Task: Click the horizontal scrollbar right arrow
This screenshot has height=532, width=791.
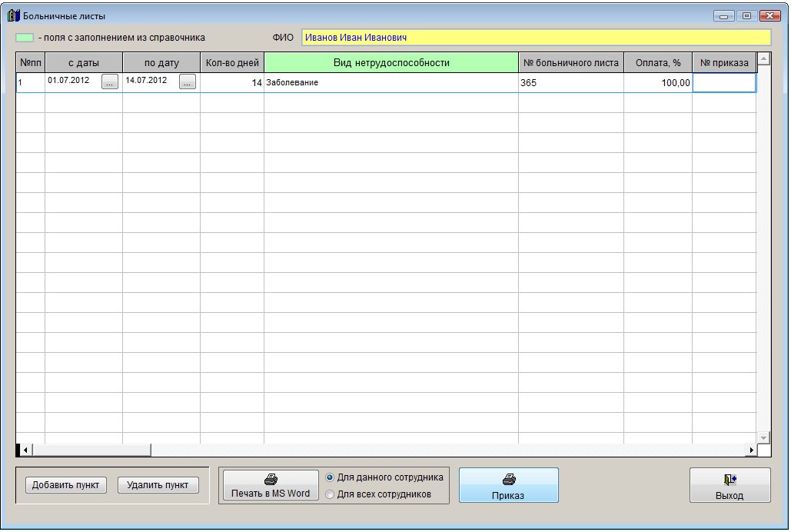Action: (752, 450)
